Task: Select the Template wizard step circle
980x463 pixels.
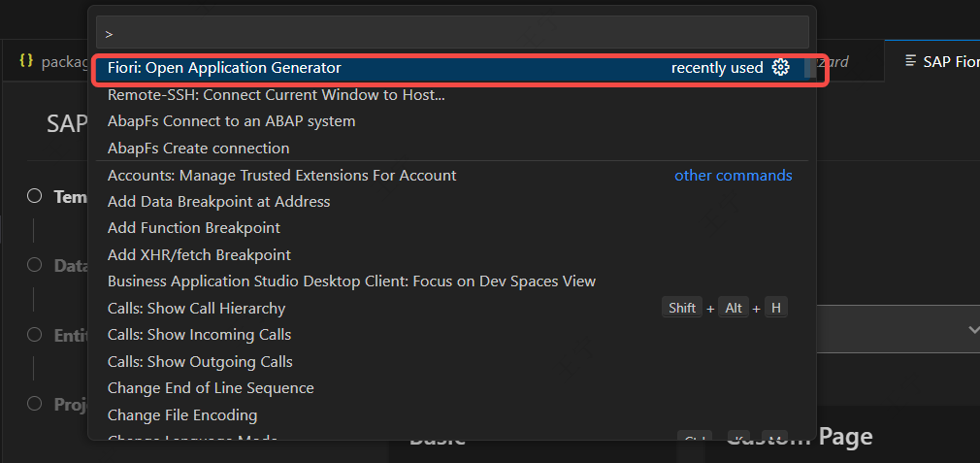Action: (34, 196)
